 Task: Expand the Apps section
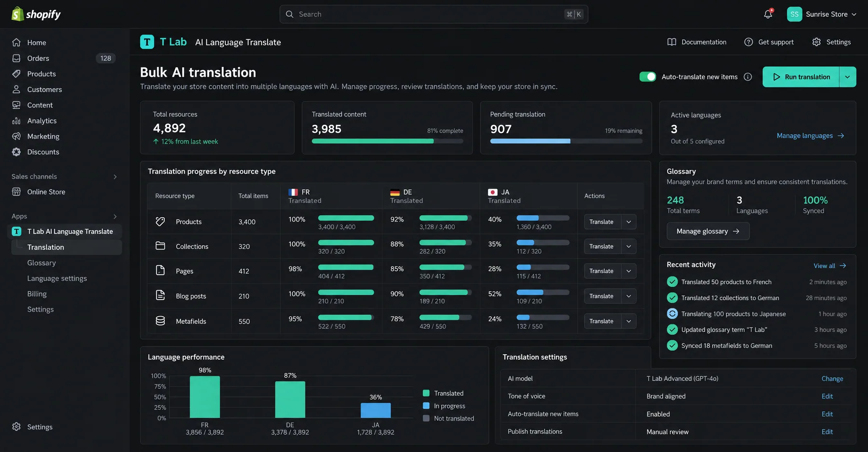pos(115,216)
